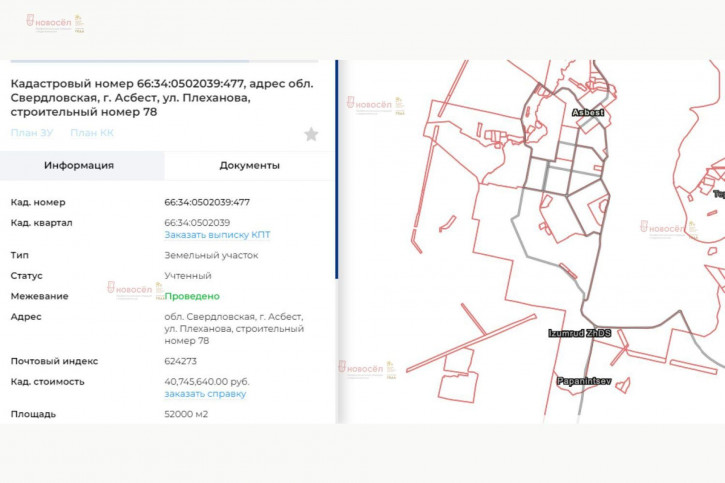Image resolution: width=725 pixels, height=483 pixels.
Task: Select the Земельный участок type value
Action: tap(211, 255)
